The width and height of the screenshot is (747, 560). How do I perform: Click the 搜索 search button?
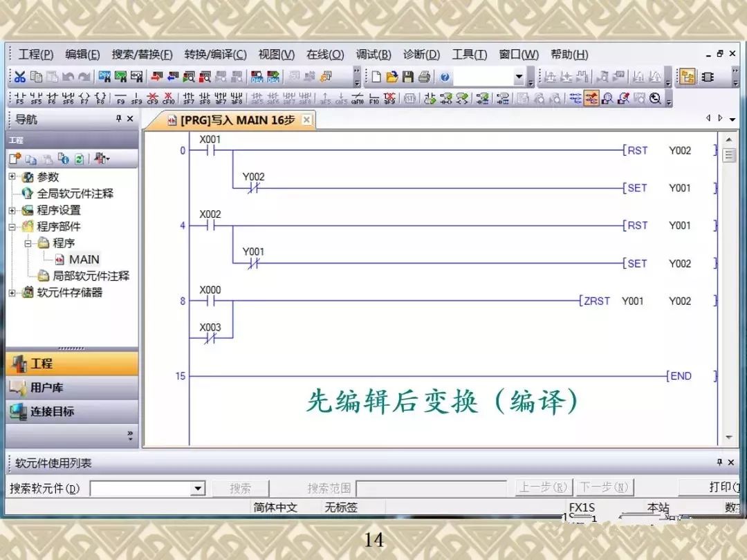(241, 487)
